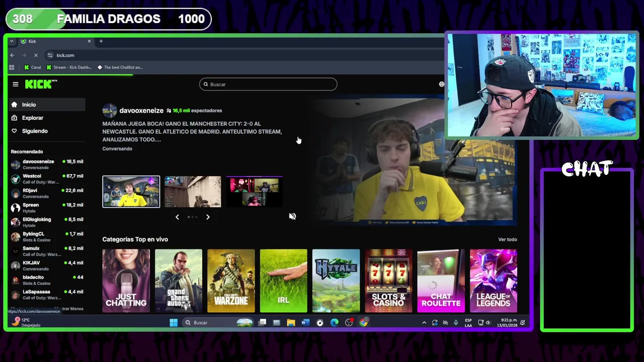The width and height of the screenshot is (644, 362).
Task: Go back with the browser back arrow
Action: point(12,55)
